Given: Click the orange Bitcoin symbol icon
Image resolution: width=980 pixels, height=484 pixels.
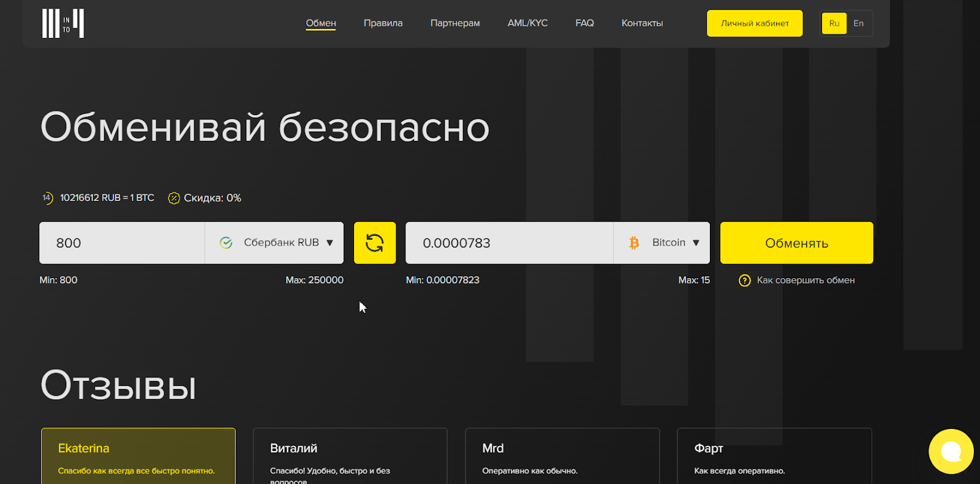Looking at the screenshot, I should click(x=634, y=243).
